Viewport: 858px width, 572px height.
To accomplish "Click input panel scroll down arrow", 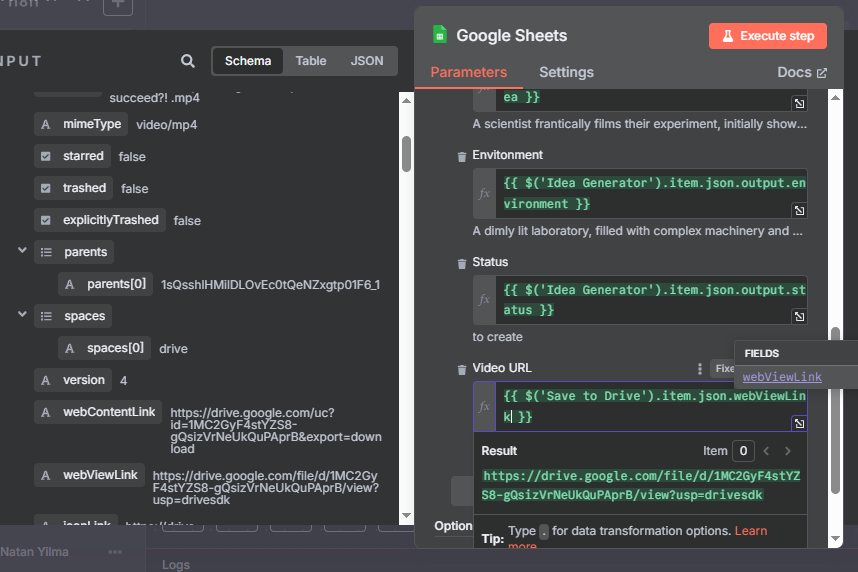I will click(x=406, y=516).
